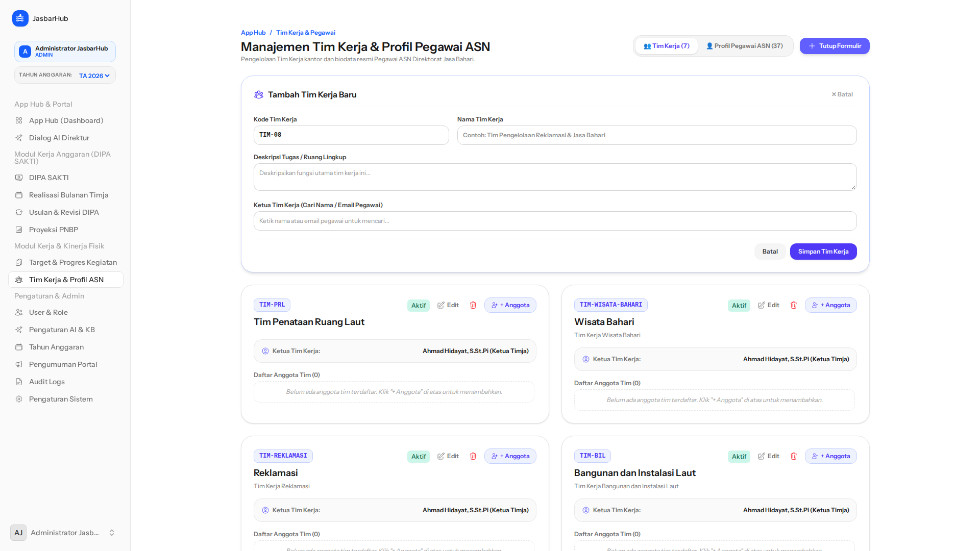Open Dialog AI Direktur sparkle icon
This screenshot has width=980, height=551.
pyautogui.click(x=19, y=138)
